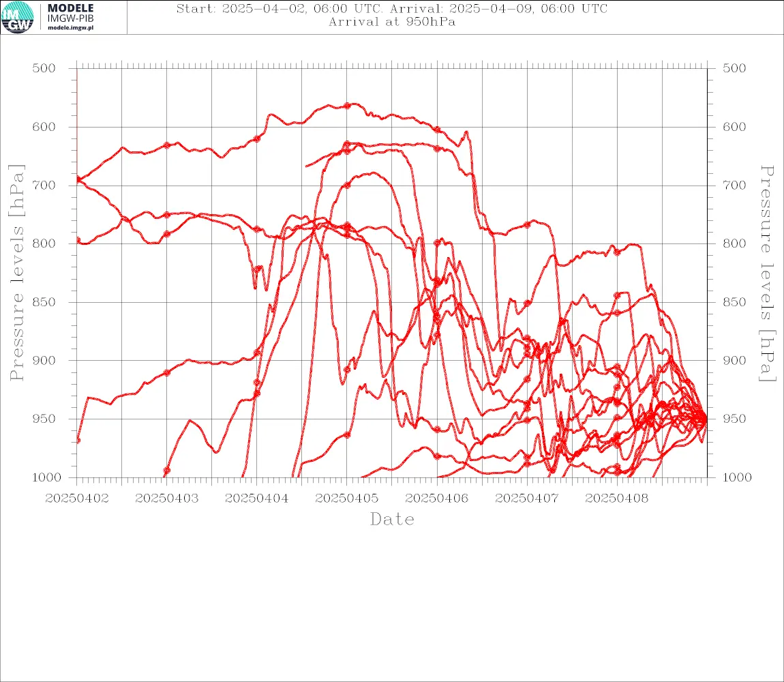Click the IMGW round logo icon
The height and width of the screenshot is (682, 784).
(x=18, y=18)
